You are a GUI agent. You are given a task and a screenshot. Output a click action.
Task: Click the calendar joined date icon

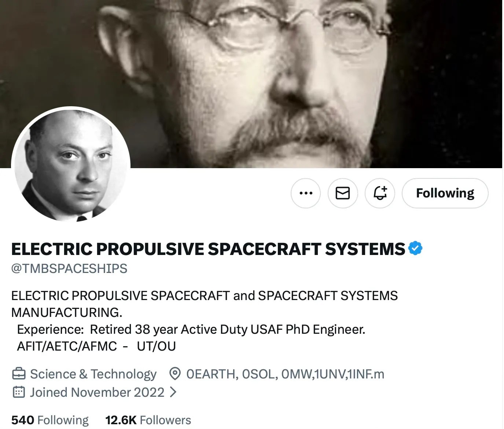point(19,392)
